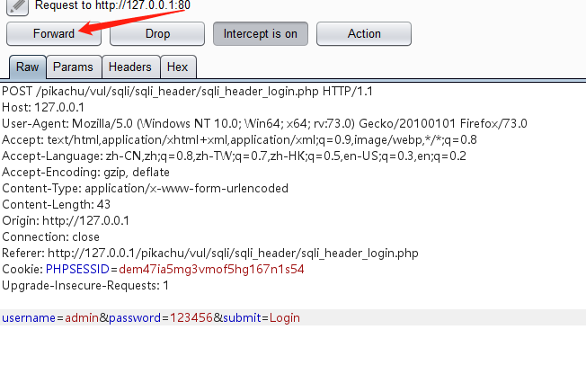Click the 'Connection: close' line
The height and width of the screenshot is (392, 586).
pyautogui.click(x=51, y=237)
